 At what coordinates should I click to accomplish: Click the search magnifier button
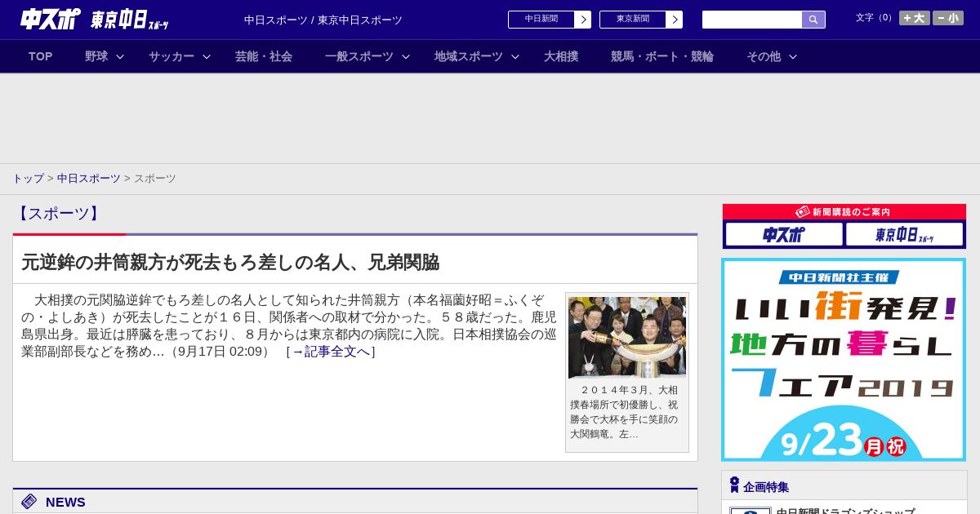813,20
